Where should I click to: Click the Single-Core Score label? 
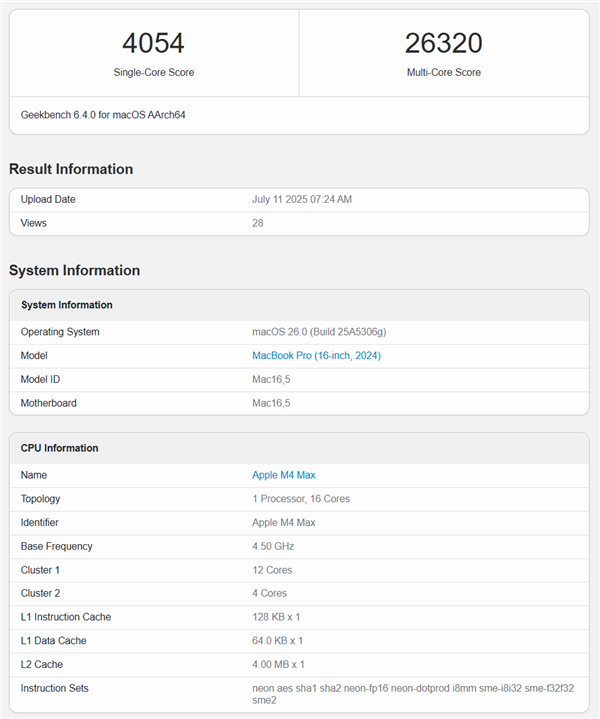tap(153, 73)
